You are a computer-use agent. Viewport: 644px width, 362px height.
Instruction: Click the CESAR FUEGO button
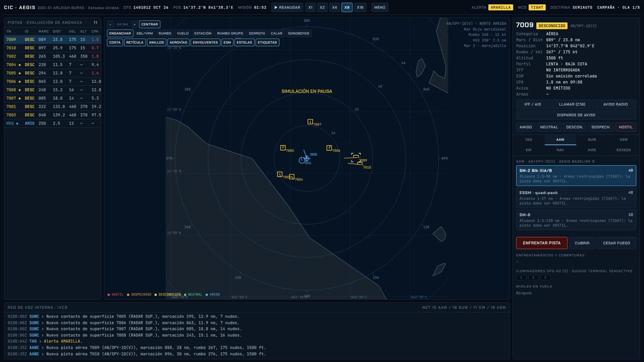tap(617, 243)
